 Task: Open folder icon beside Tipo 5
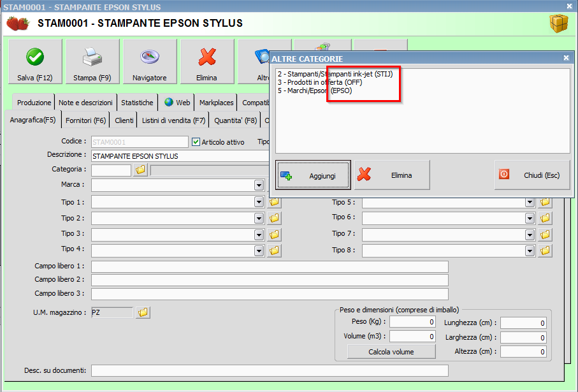pos(545,202)
